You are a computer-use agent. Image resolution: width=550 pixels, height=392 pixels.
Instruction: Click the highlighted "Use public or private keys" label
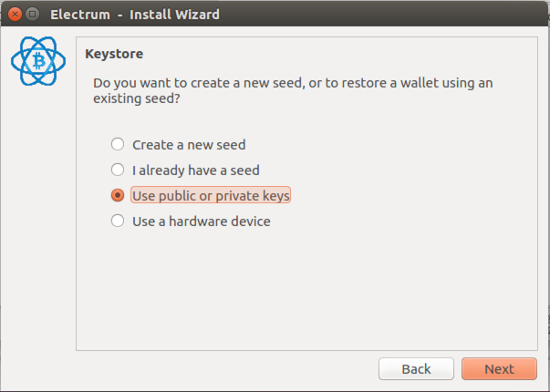[211, 195]
